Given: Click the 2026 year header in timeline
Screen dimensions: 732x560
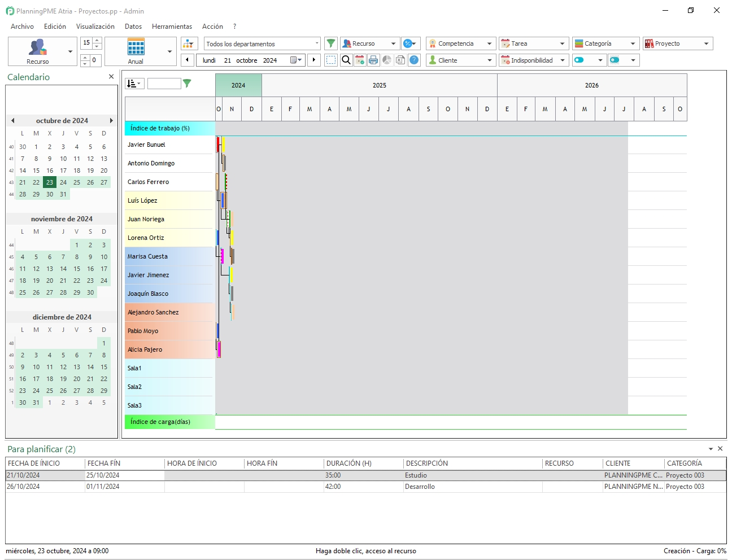Looking at the screenshot, I should pyautogui.click(x=592, y=85).
